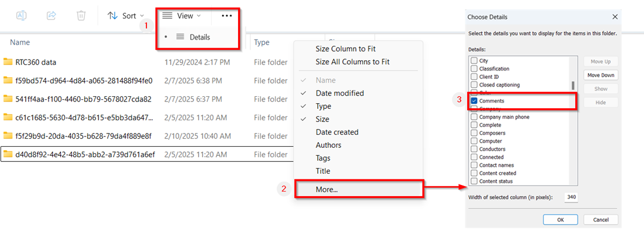Select Size All Columns to Fit
Image resolution: width=644 pixels, height=243 pixels.
click(x=352, y=62)
